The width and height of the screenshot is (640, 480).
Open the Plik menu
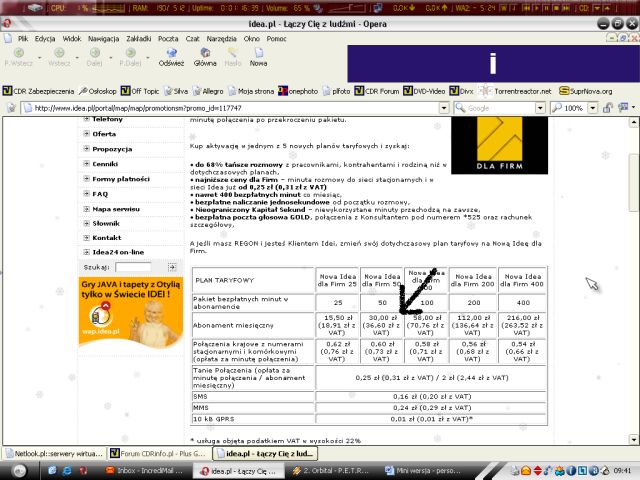tap(23, 39)
